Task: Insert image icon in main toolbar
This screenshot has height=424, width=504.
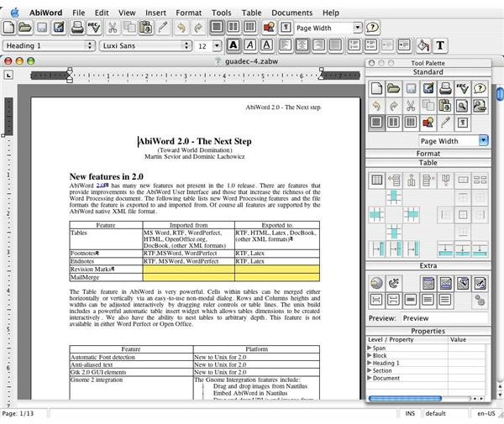Action: (269, 28)
